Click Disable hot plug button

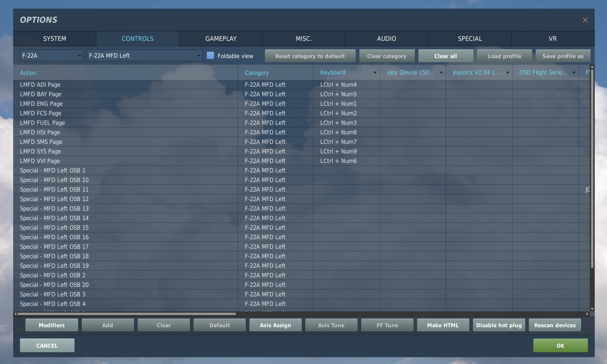499,325
